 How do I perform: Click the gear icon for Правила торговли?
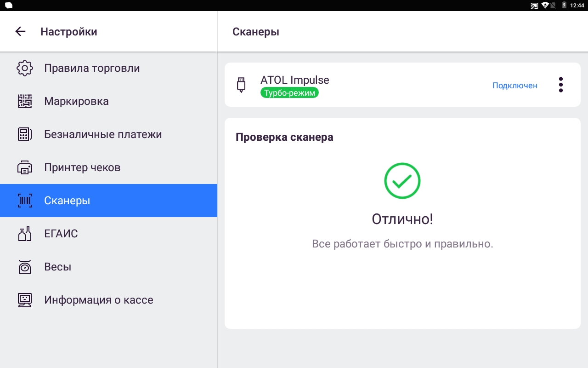click(x=25, y=68)
